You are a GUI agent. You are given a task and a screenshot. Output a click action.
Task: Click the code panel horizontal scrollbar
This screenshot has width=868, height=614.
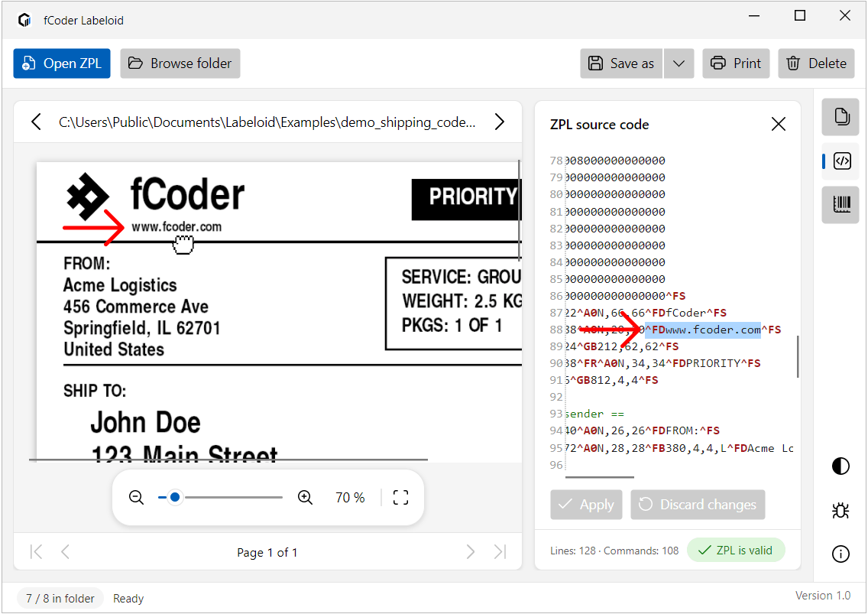pyautogui.click(x=600, y=476)
